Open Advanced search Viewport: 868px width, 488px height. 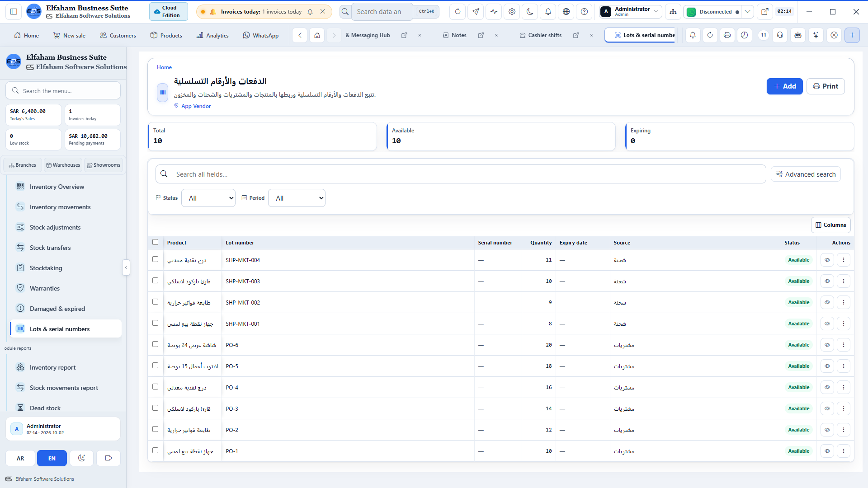click(806, 174)
